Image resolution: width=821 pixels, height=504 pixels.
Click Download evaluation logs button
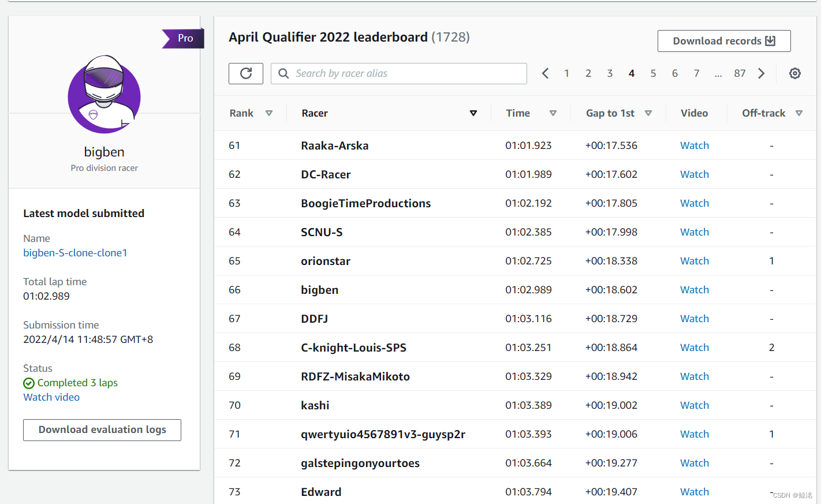point(102,430)
